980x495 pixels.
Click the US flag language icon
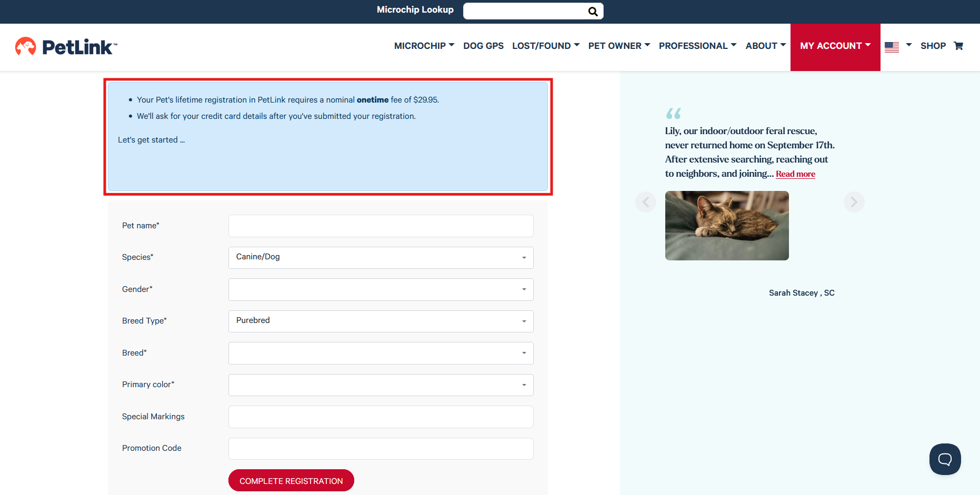[892, 47]
